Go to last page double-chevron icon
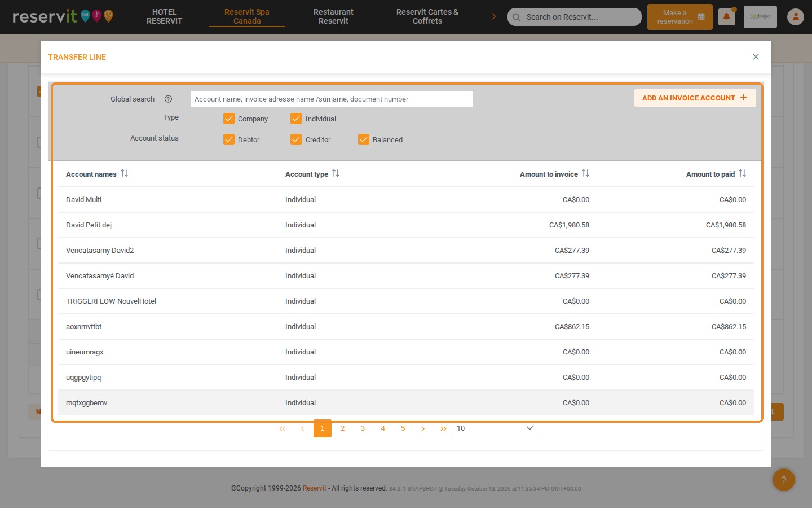 point(443,428)
